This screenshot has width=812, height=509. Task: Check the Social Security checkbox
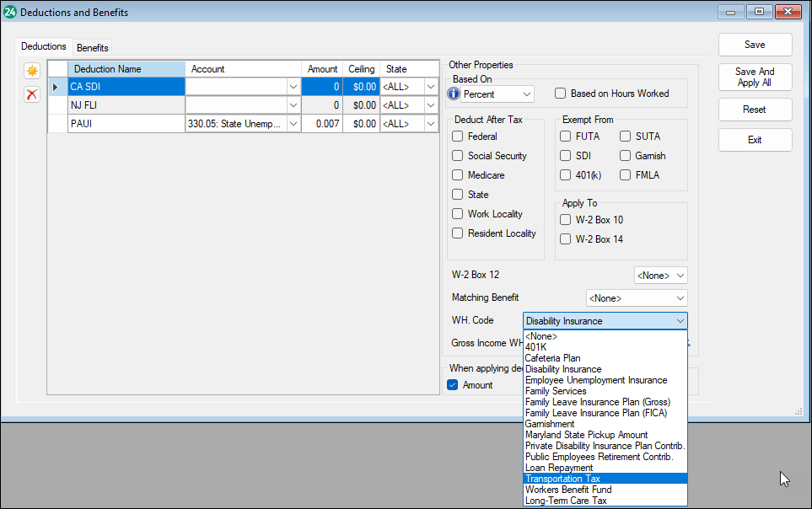point(457,156)
